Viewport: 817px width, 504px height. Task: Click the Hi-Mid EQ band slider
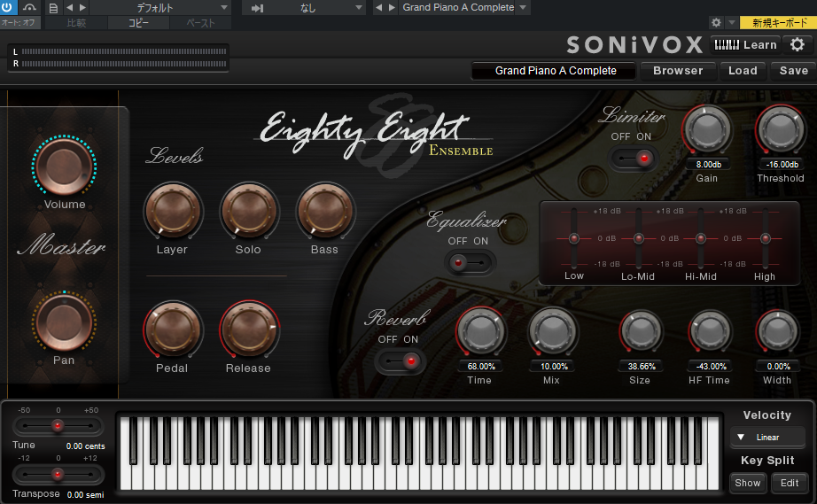(x=701, y=238)
